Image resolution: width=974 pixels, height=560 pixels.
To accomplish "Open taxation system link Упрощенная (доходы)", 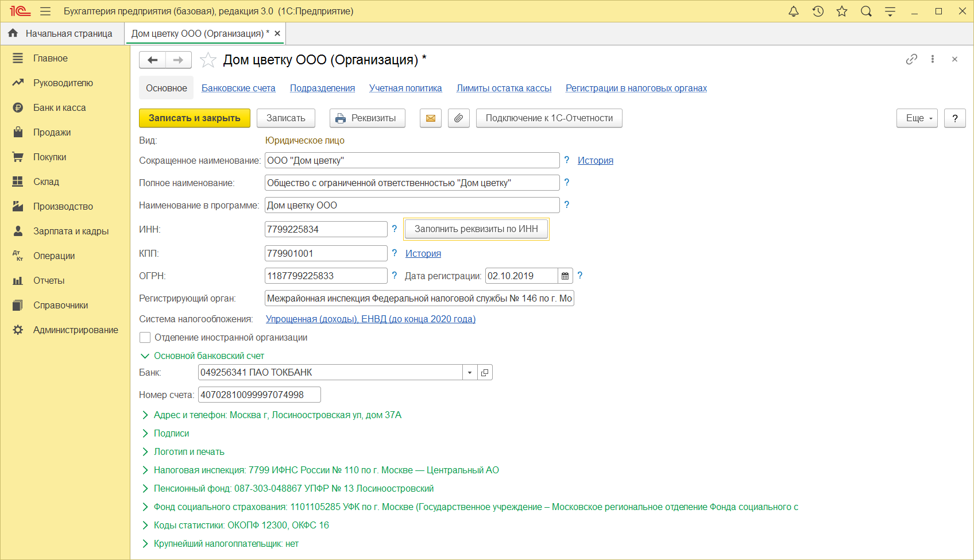I will coord(370,319).
